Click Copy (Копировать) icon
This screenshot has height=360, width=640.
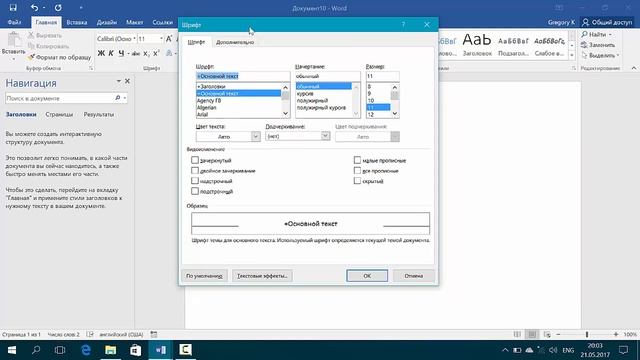pyautogui.click(x=31, y=46)
